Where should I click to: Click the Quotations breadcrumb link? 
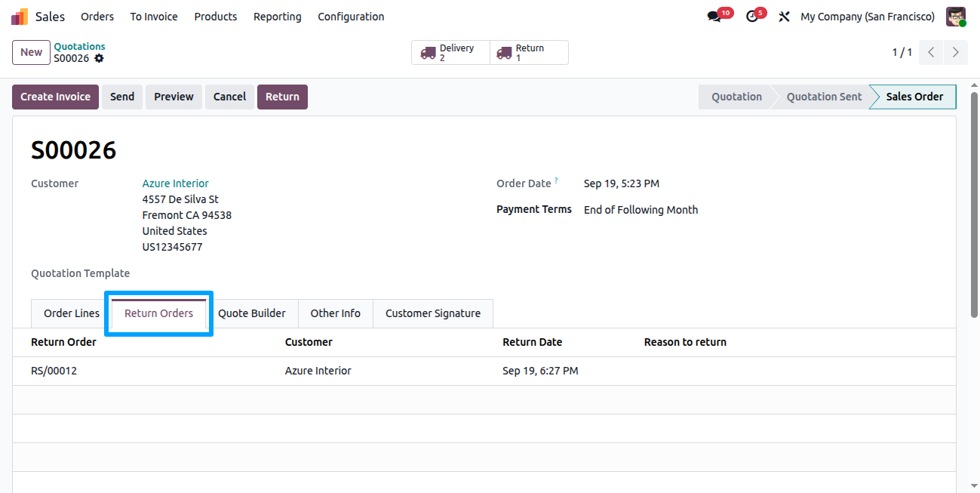(79, 47)
